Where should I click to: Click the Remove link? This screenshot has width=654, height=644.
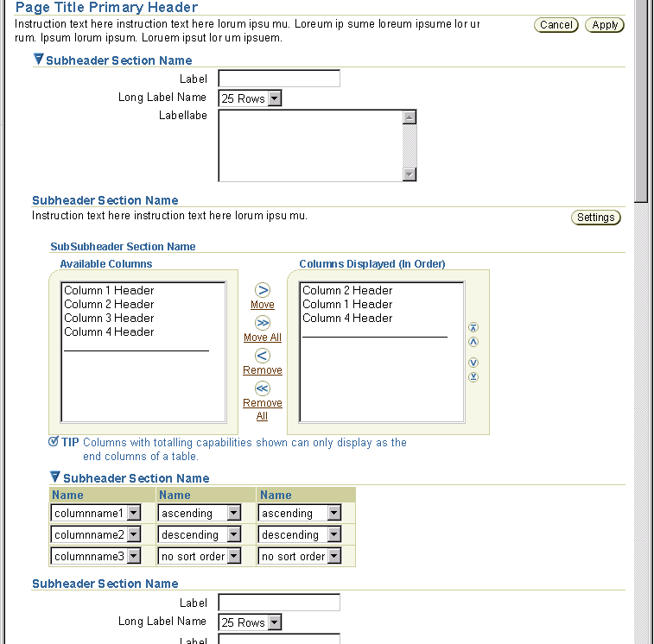coord(263,370)
